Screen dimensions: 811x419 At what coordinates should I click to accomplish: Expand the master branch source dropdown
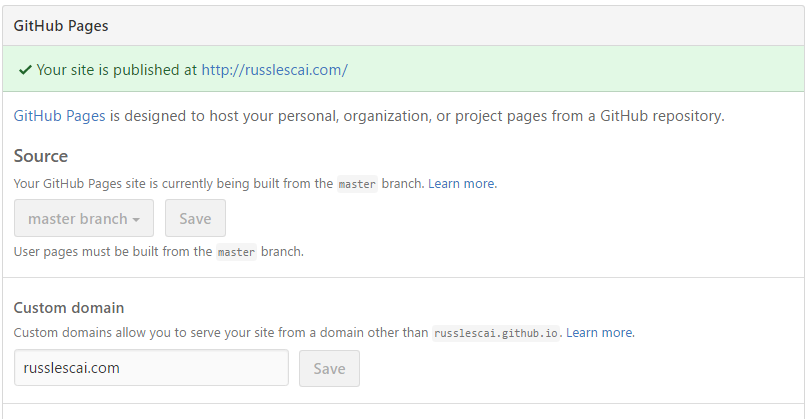(84, 218)
